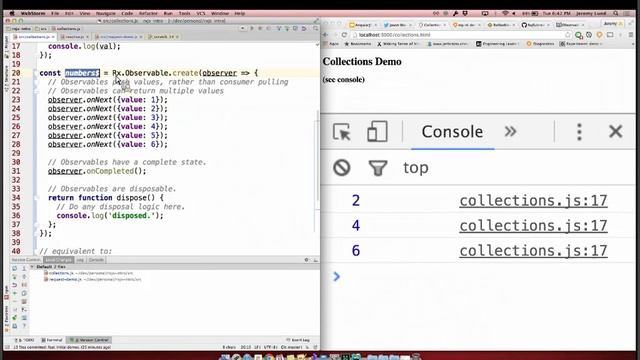Open the VCS menu
This screenshot has width=640, height=360.
[x=200, y=13]
